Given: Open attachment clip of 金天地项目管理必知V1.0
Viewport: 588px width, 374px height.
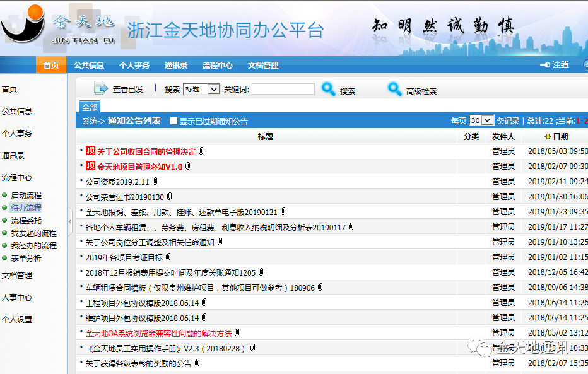Looking at the screenshot, I should click(188, 166).
